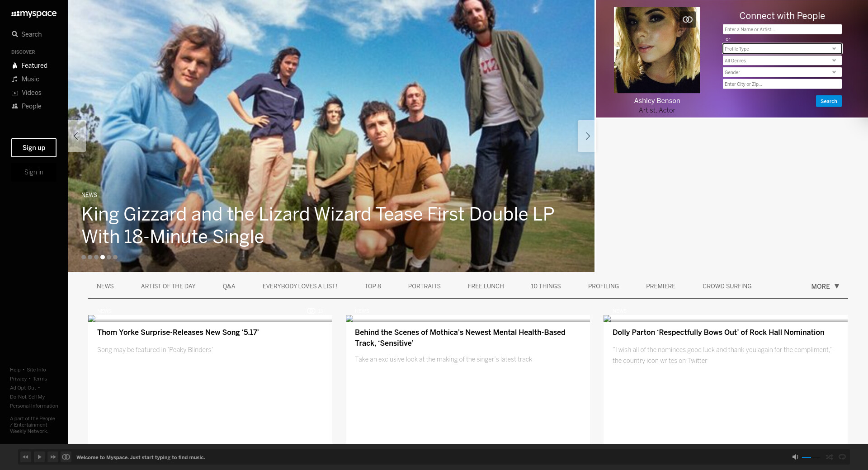868x470 pixels.
Task: Adjust the player volume slider
Action: (811, 457)
